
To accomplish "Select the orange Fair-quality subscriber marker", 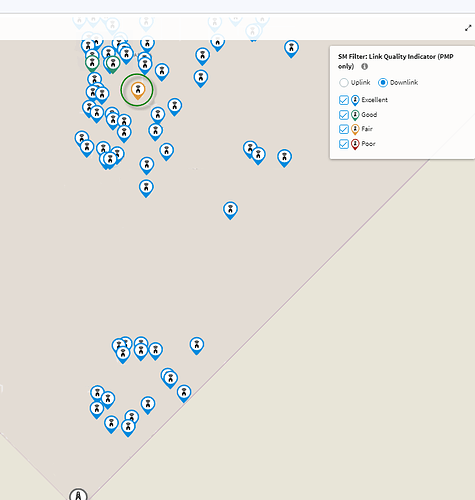I will tap(138, 91).
